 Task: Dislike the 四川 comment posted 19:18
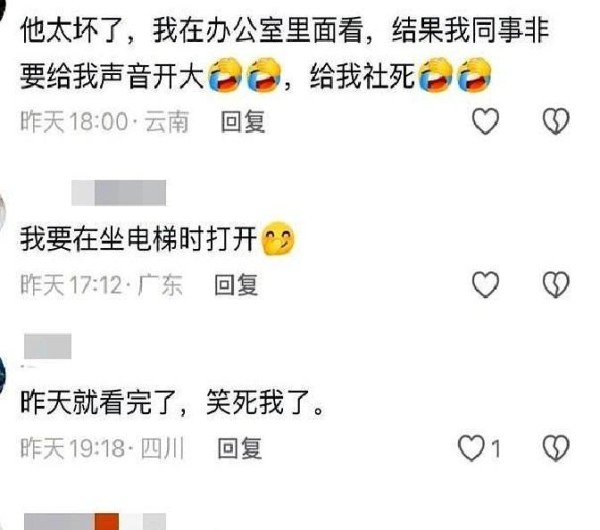click(x=556, y=448)
